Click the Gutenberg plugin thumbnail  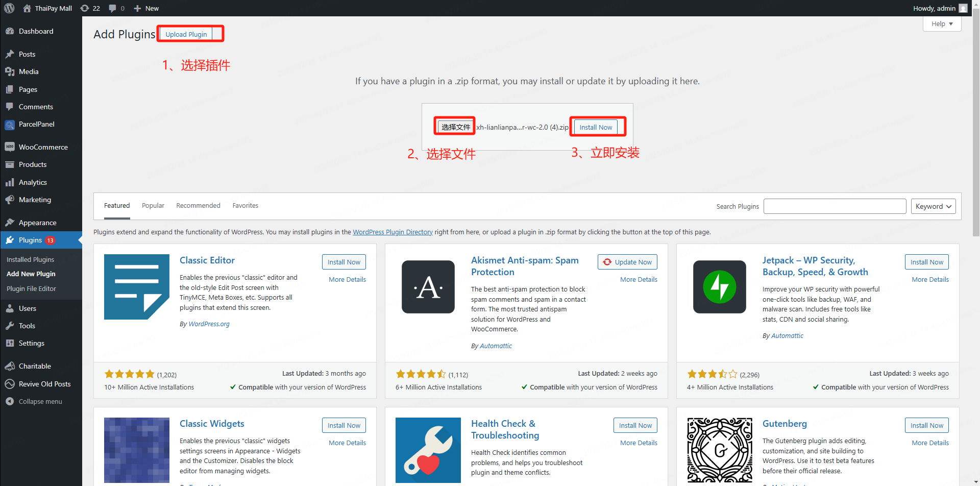(720, 450)
